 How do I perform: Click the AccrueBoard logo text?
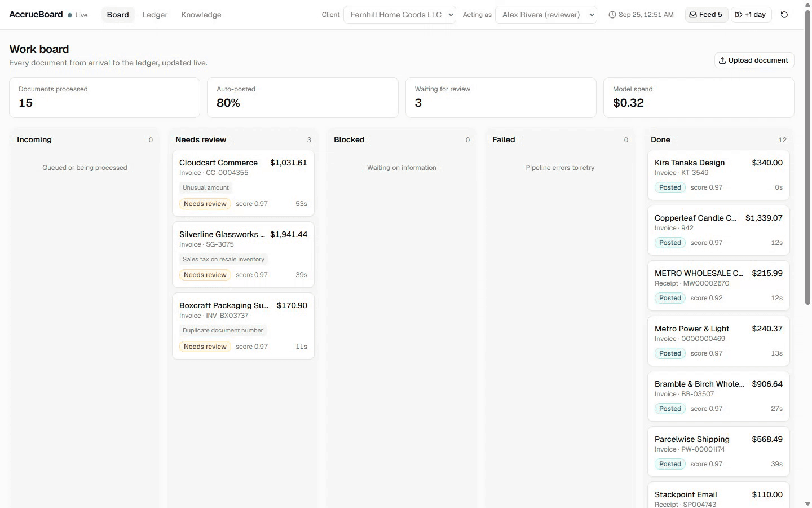[x=36, y=15]
